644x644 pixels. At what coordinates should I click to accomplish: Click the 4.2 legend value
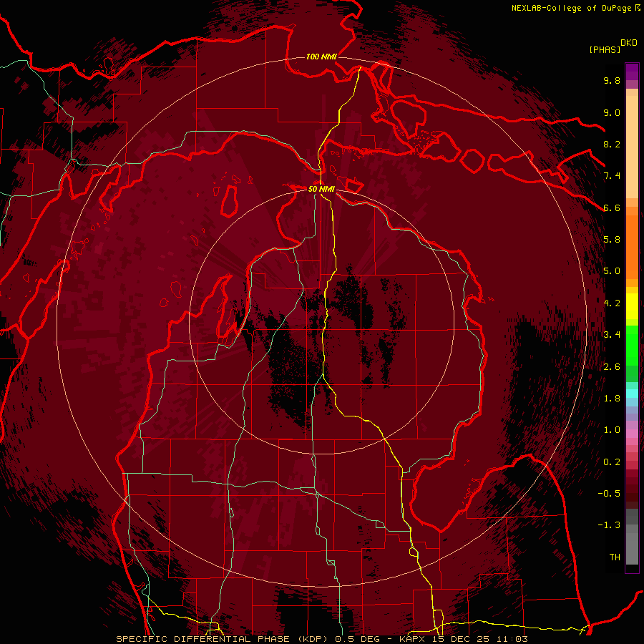[612, 303]
